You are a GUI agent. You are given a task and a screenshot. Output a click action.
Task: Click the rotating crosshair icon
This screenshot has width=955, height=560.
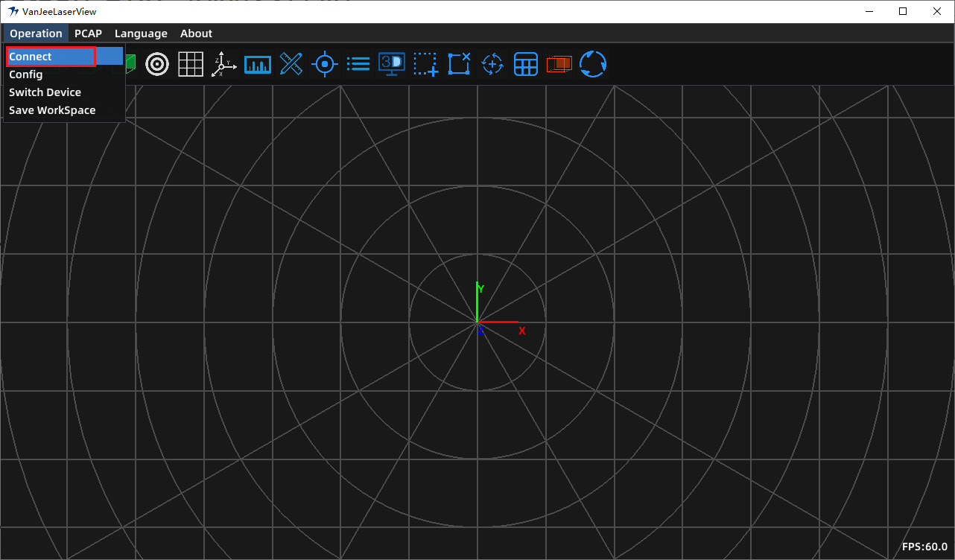coord(492,64)
